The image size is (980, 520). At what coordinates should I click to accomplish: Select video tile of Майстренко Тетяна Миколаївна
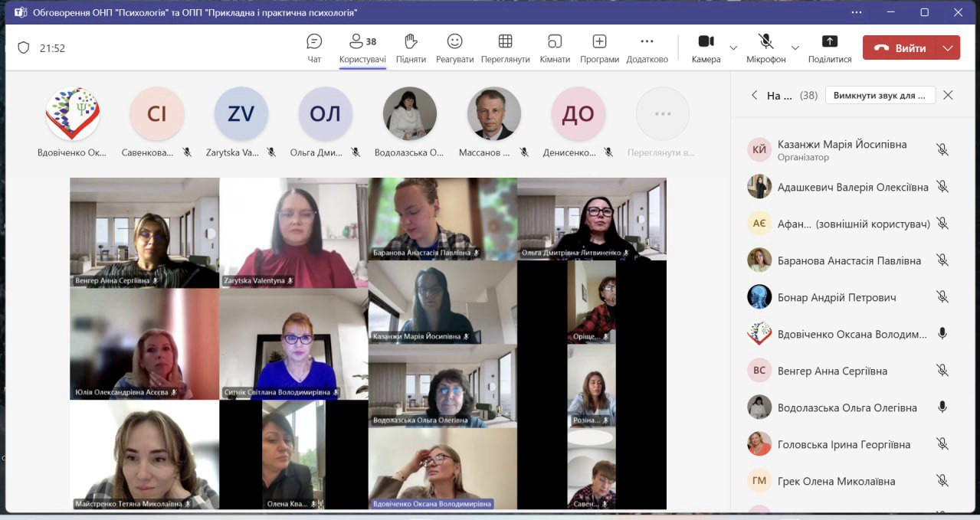point(145,455)
